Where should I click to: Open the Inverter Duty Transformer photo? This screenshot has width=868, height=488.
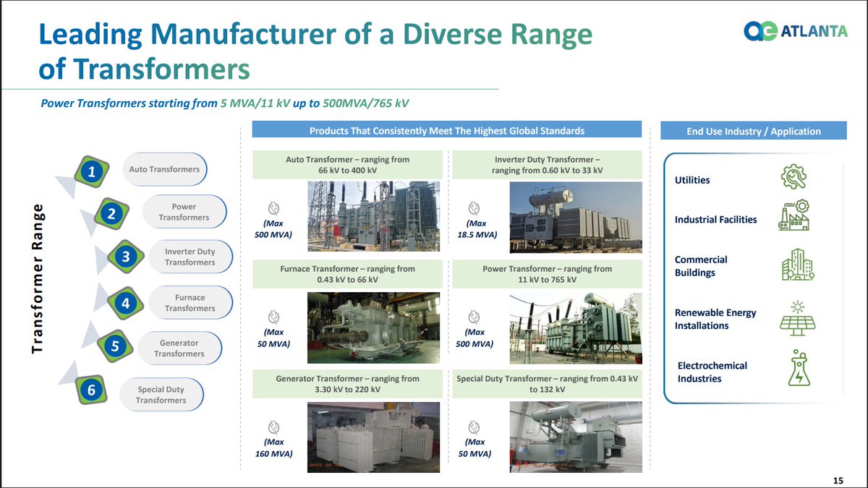click(x=576, y=218)
